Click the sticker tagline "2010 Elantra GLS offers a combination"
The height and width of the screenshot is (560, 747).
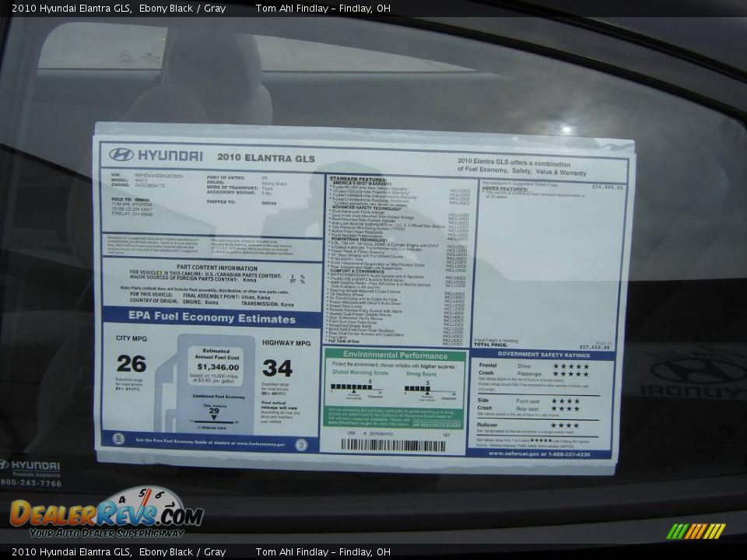(x=514, y=163)
